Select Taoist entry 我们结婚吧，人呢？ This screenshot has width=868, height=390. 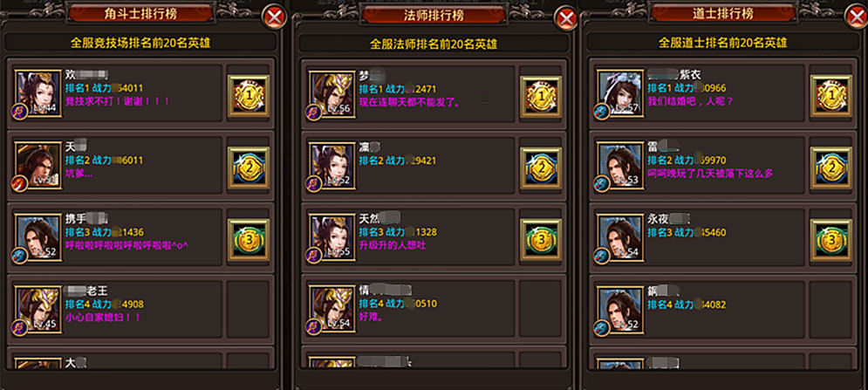[700, 89]
